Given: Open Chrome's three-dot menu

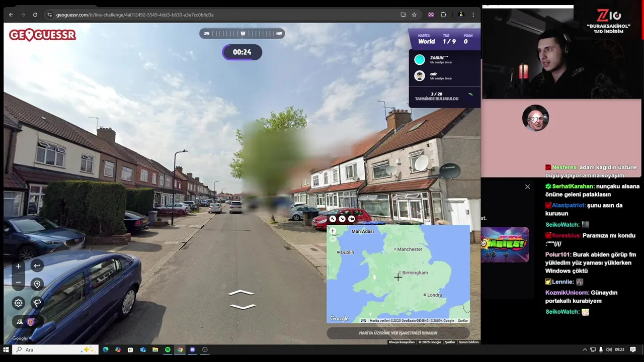Looking at the screenshot, I should click(x=473, y=15).
